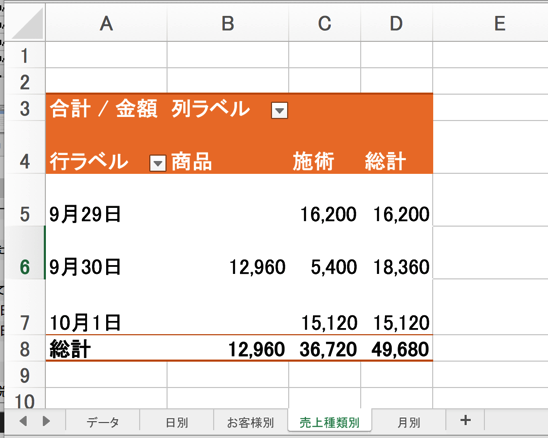Select column D header
Image resolution: width=548 pixels, height=438 pixels.
coord(396,24)
